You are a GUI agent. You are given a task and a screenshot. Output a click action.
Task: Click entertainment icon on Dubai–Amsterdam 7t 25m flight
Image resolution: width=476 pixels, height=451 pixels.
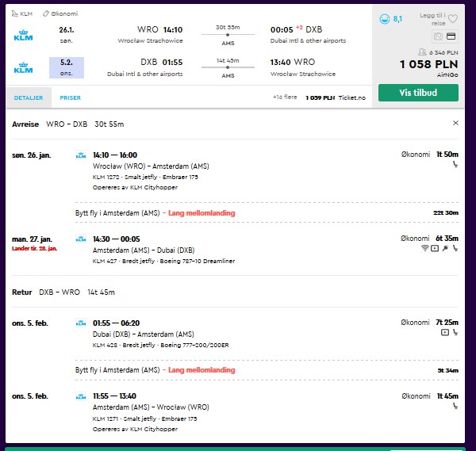[x=445, y=332]
